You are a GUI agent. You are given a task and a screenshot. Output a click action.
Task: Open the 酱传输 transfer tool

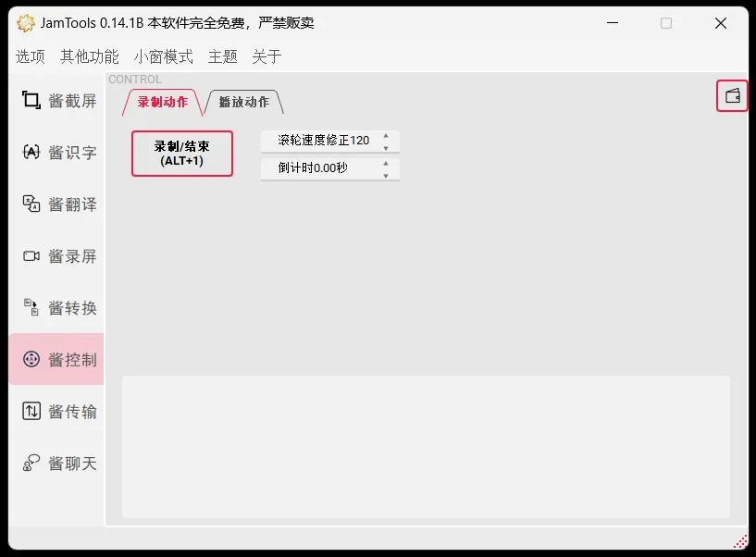click(56, 412)
